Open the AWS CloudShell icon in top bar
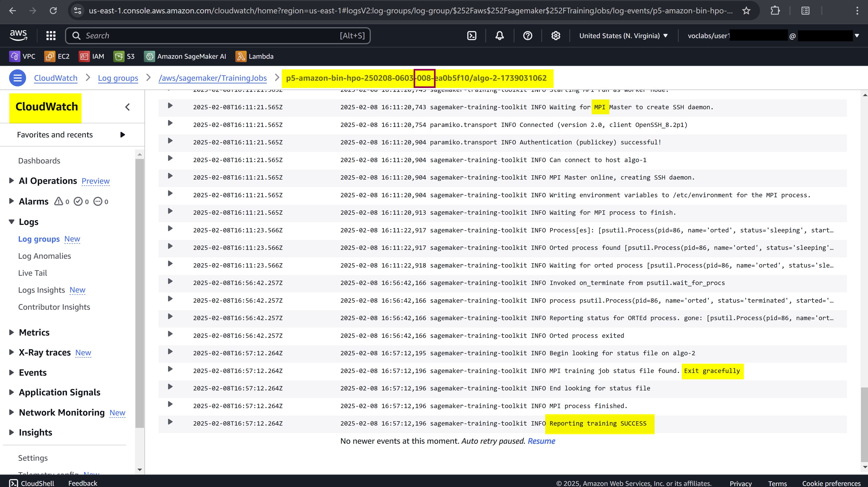 point(472,36)
